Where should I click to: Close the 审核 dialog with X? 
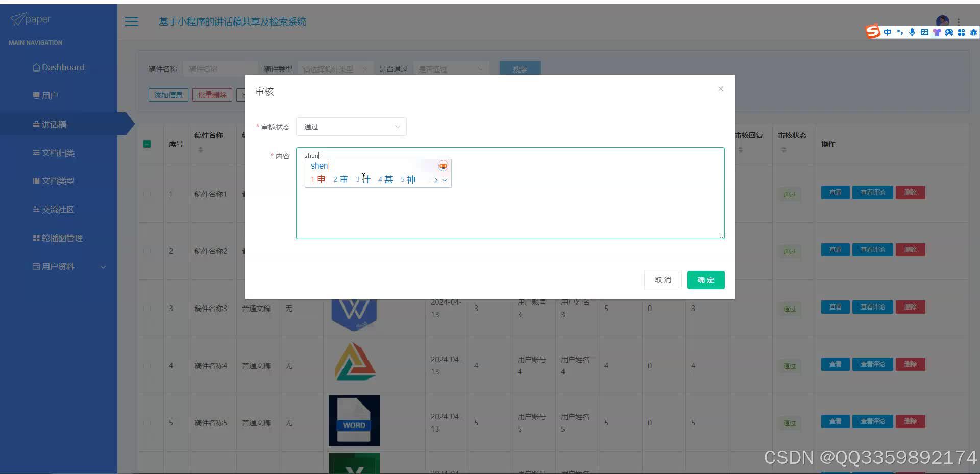pos(721,89)
